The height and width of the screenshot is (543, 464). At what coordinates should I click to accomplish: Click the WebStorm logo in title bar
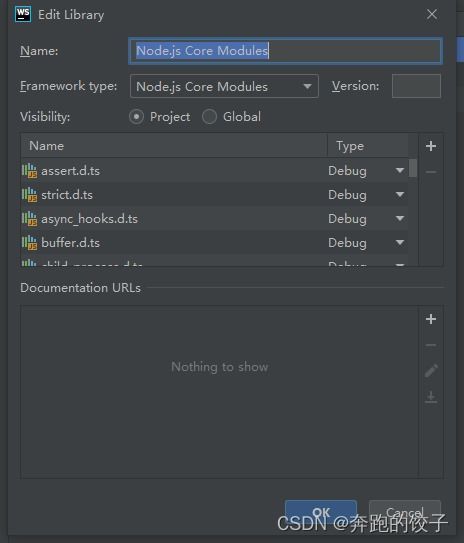click(x=23, y=15)
